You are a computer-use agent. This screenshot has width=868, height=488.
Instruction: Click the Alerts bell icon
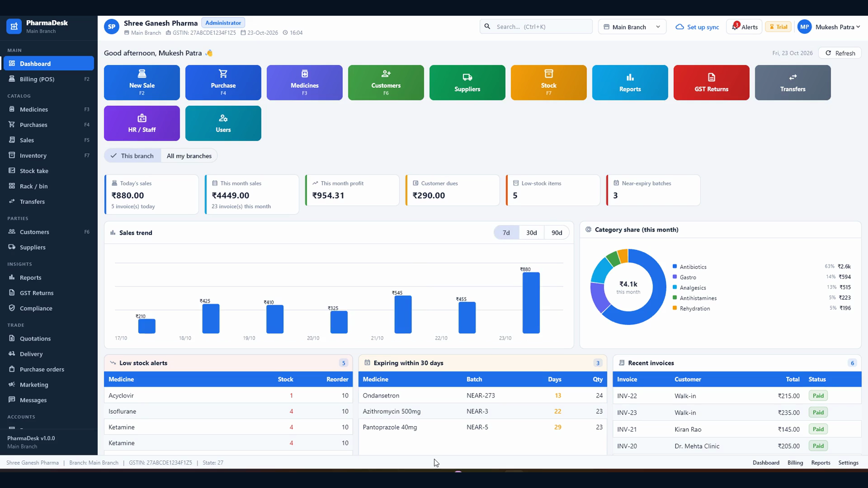735,27
